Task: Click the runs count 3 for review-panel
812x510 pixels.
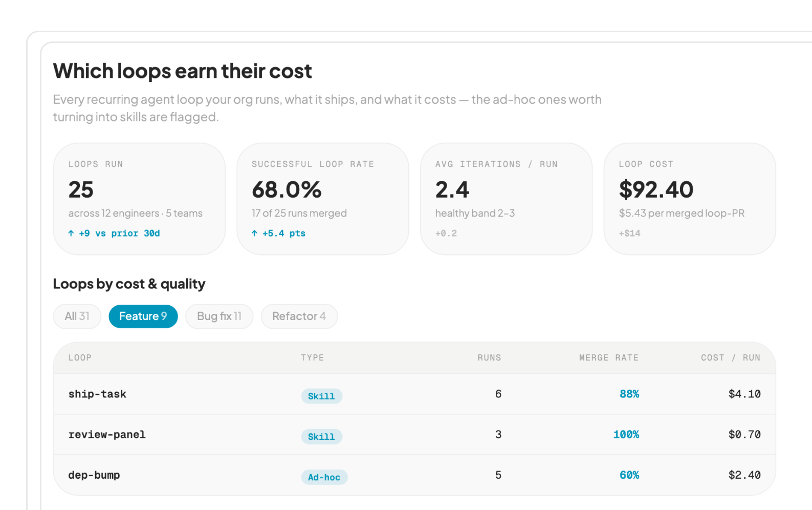Action: click(x=498, y=435)
